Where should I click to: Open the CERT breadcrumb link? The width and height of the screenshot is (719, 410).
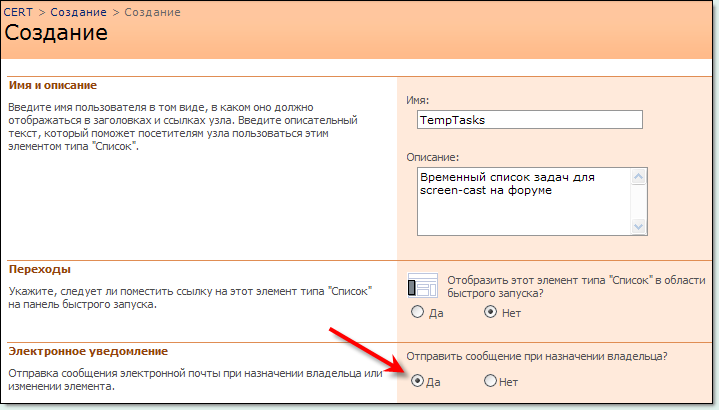(18, 12)
